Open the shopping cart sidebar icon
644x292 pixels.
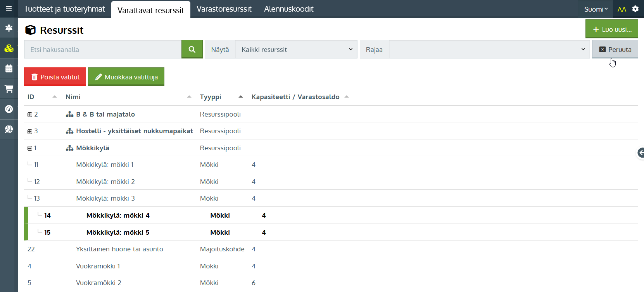[9, 89]
